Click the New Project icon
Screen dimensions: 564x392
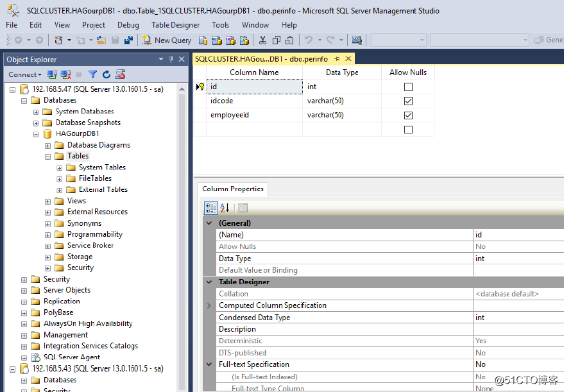[x=58, y=40]
